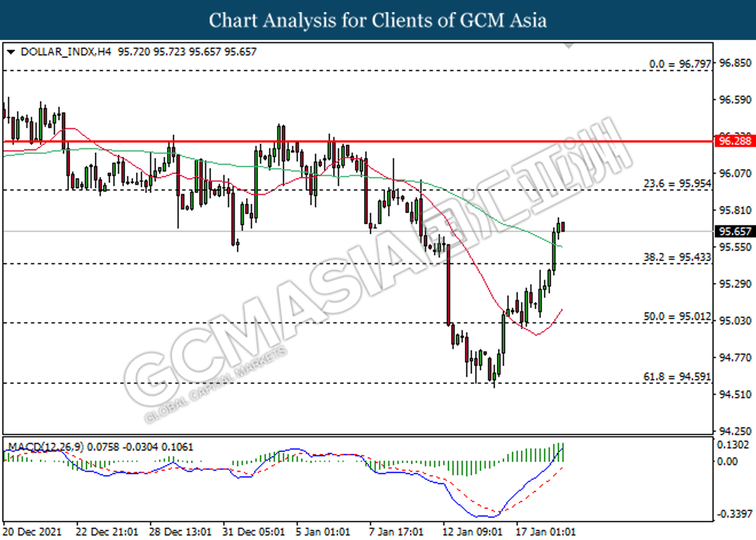Viewport: 756px width, 540px height.
Task: Select the 23.6 = 95.954 Fibonacci label
Action: (x=677, y=184)
